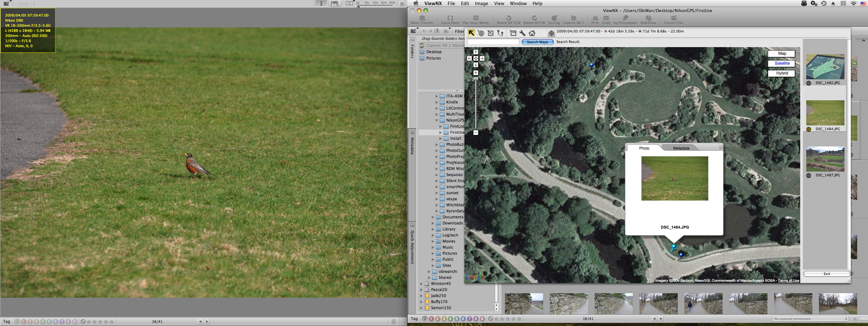Select the route path tool in map toolbar
Screen dimensions: 868x326
pyautogui.click(x=500, y=33)
